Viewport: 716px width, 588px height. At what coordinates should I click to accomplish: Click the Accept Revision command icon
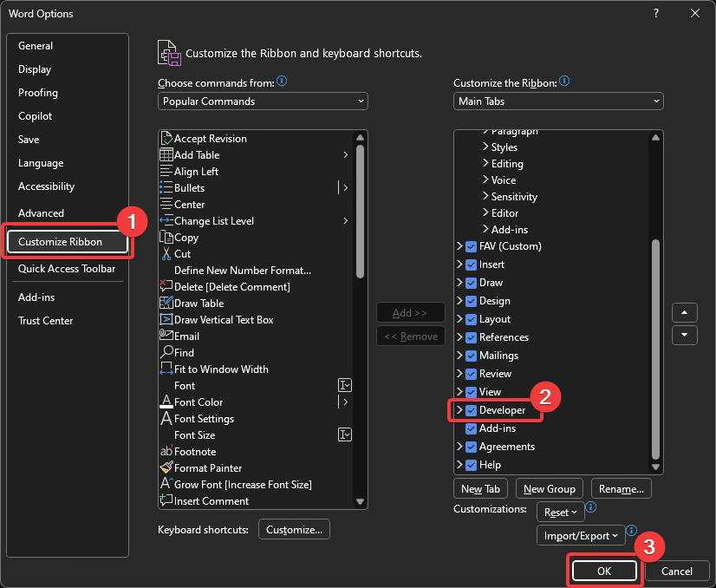click(166, 138)
